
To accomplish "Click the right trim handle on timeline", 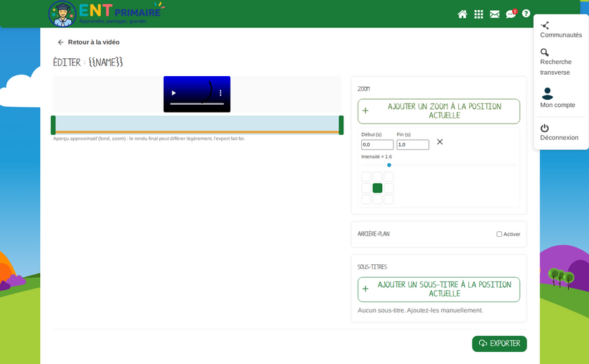I will pyautogui.click(x=341, y=125).
